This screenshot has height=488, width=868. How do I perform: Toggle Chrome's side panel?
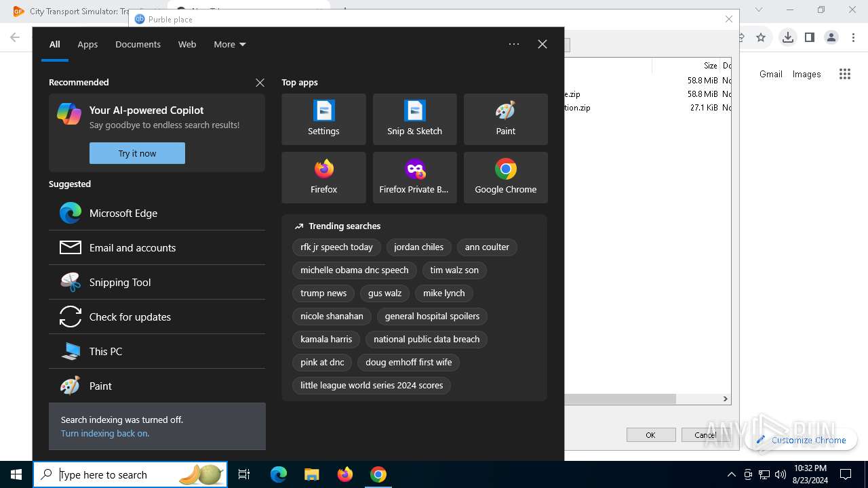809,37
